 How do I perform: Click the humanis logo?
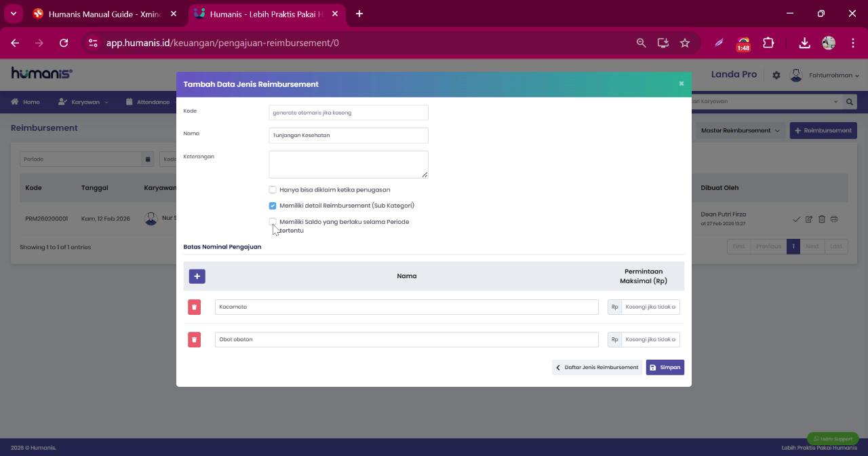(x=42, y=73)
